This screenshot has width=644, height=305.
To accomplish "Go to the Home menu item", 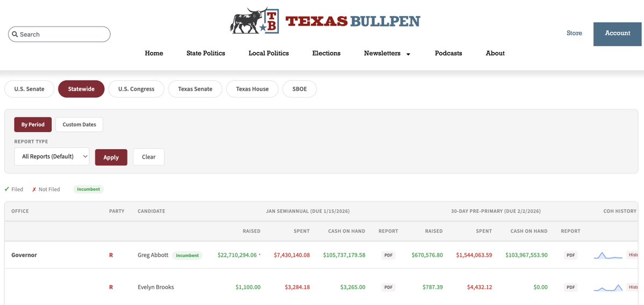I will coord(154,53).
